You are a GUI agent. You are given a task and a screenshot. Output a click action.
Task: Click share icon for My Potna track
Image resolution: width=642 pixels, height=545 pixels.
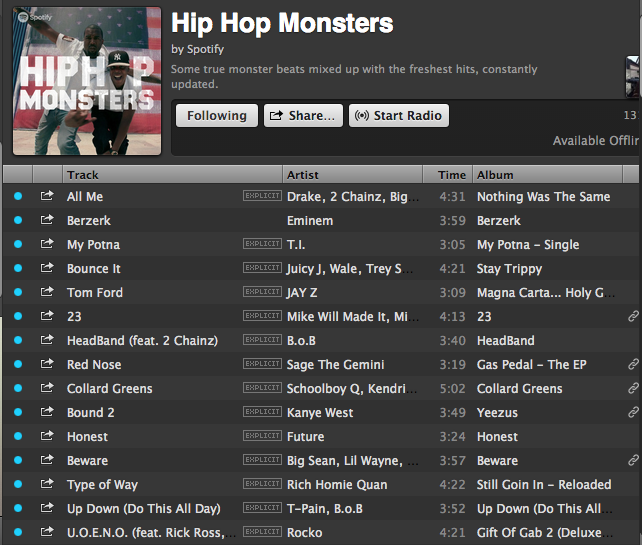point(47,244)
